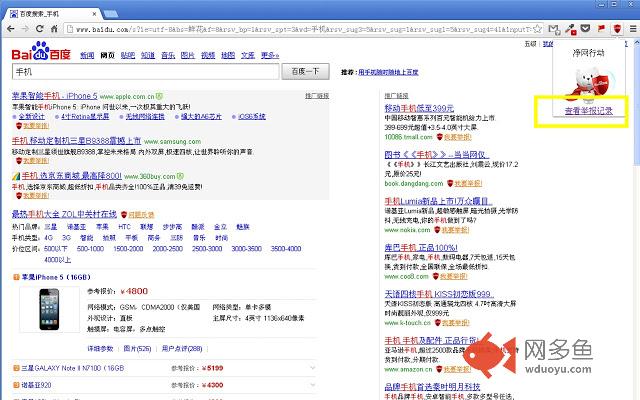Click shield icon next to 10086.tmall.com
This screenshot has height=400, width=640.
[x=439, y=137]
